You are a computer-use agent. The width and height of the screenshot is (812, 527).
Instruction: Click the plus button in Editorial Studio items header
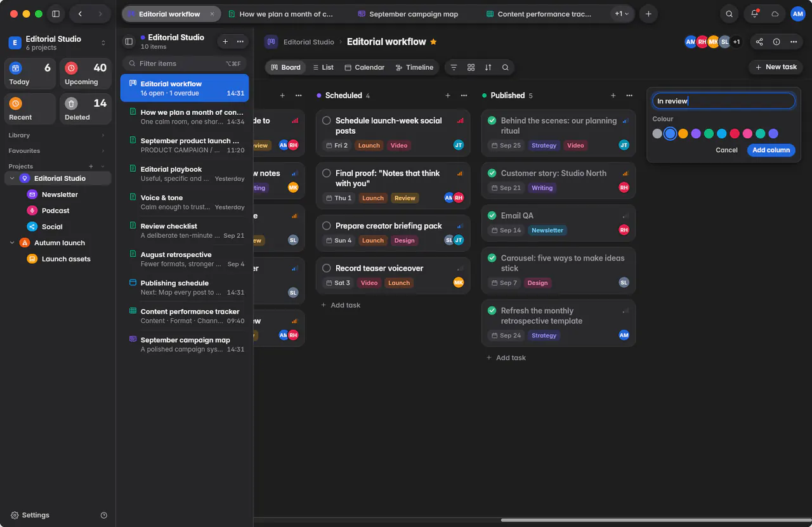(x=225, y=41)
